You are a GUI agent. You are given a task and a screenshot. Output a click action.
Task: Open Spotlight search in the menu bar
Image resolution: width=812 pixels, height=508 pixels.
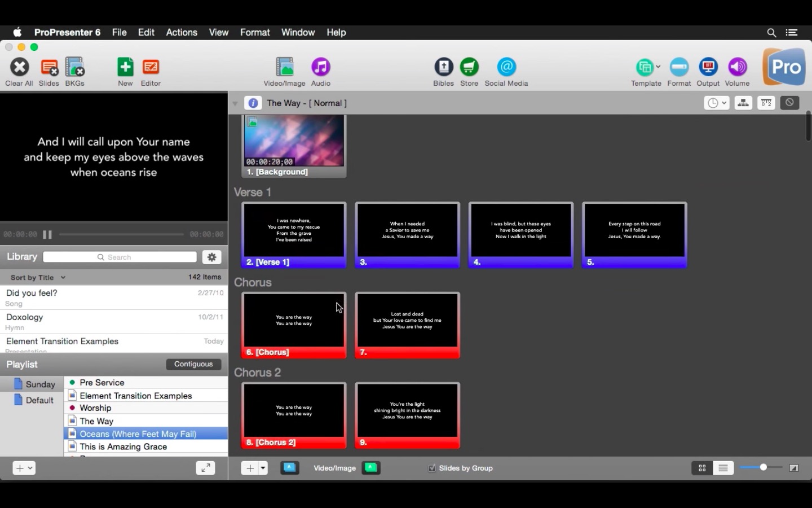tap(771, 33)
